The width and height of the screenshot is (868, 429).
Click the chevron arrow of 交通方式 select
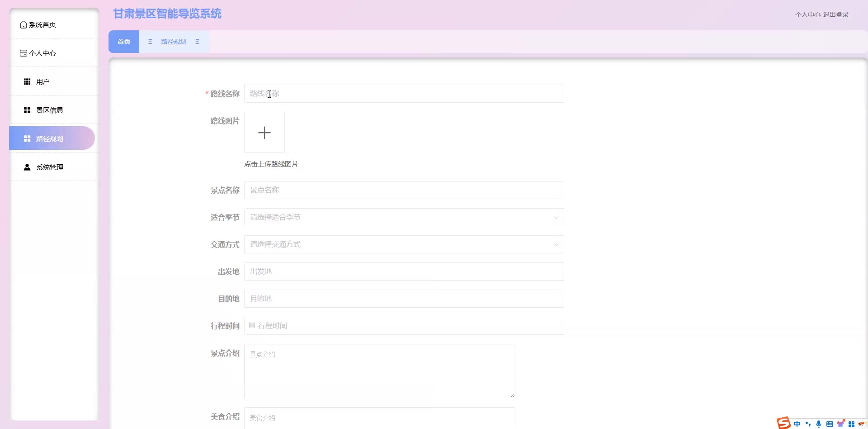(556, 244)
